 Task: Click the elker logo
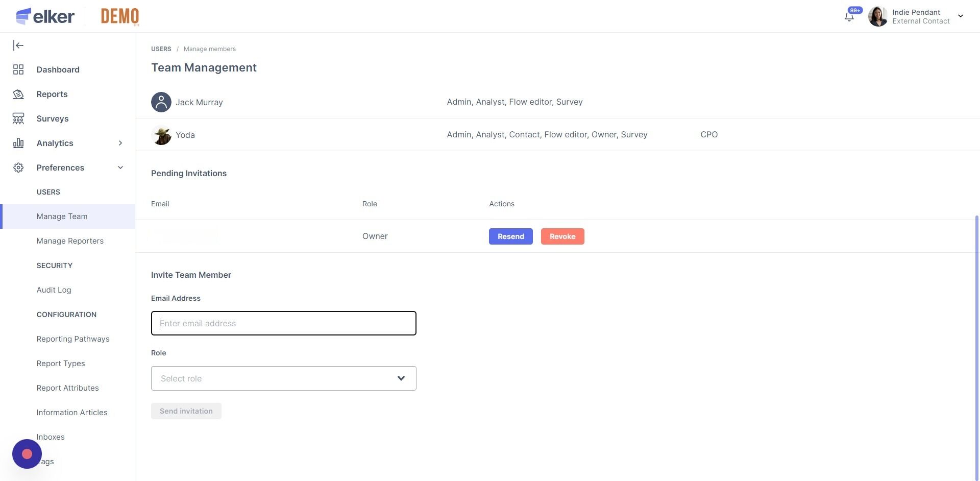point(45,16)
